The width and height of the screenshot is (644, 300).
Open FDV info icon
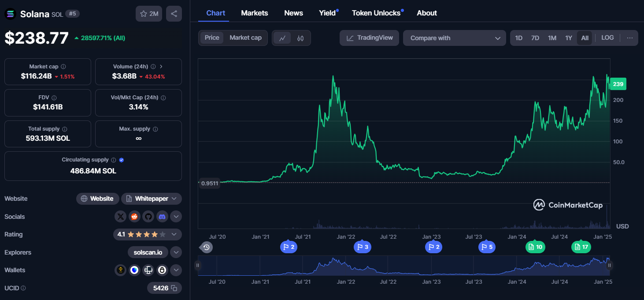point(54,97)
